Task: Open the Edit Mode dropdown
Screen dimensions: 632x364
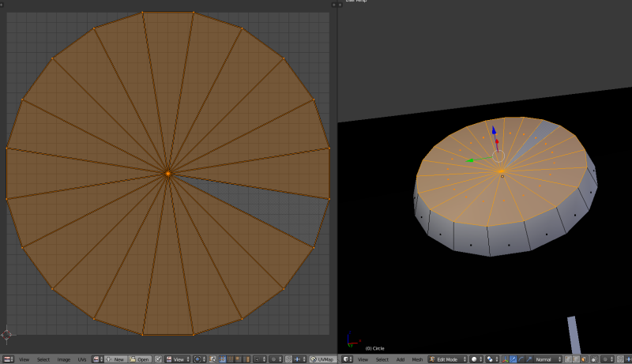Action: tap(446, 359)
